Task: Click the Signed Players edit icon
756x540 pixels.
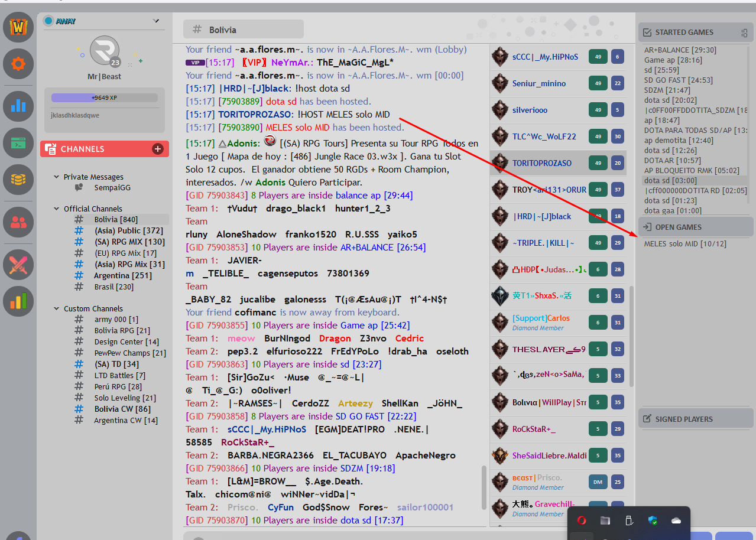Action: point(647,419)
